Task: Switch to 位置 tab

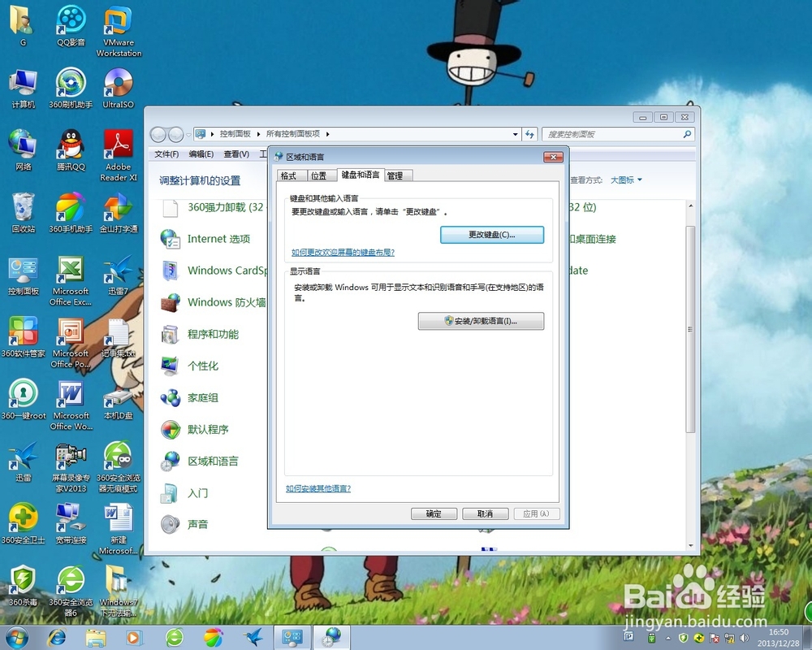Action: [321, 175]
